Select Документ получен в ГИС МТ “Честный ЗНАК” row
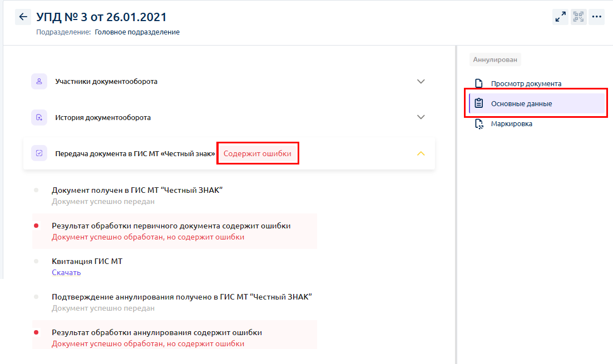This screenshot has height=364, width=613. tap(137, 190)
